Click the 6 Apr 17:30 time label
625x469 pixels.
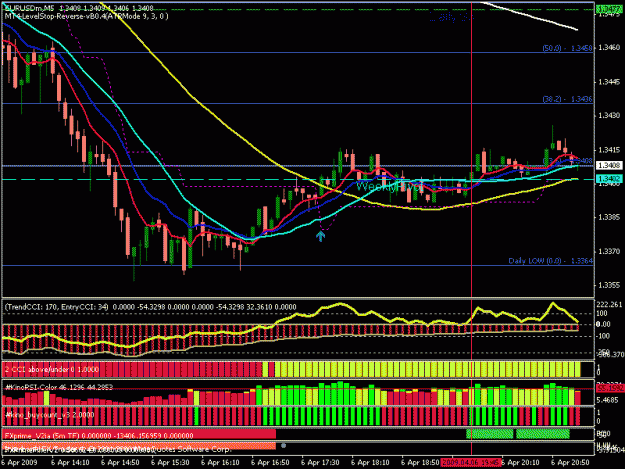pos(320,463)
